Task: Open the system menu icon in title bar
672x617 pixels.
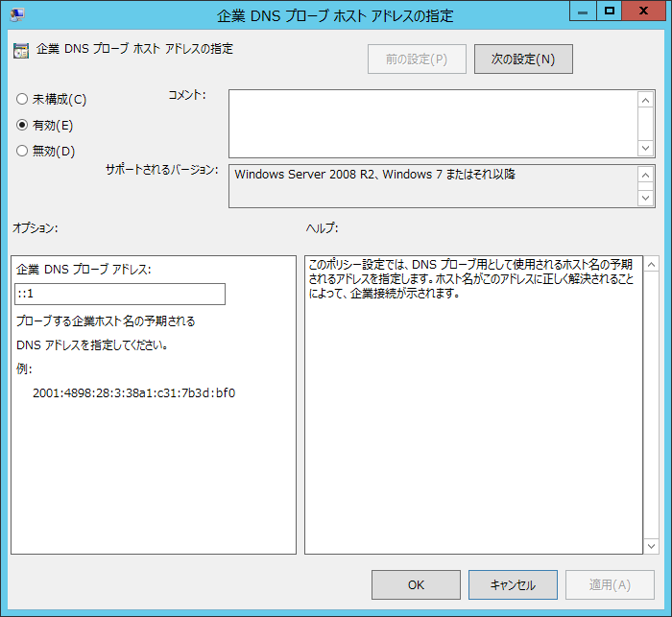Action: [x=18, y=15]
